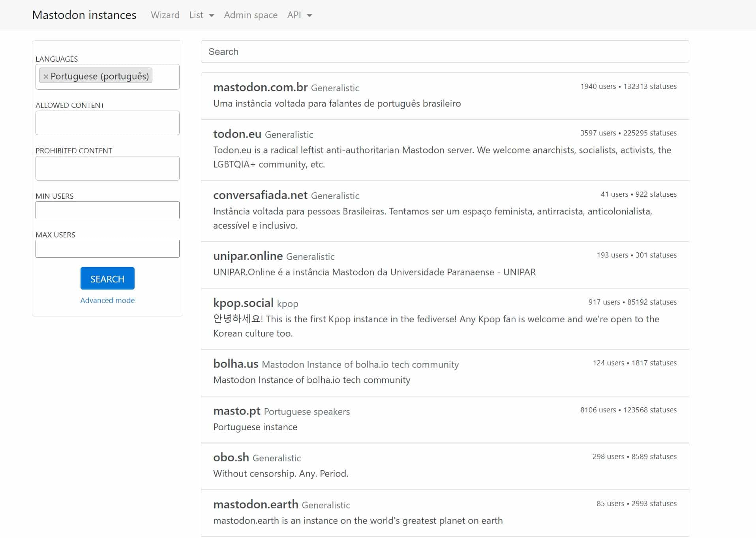
Task: Open the conversafiada.net instance entry
Action: [260, 195]
